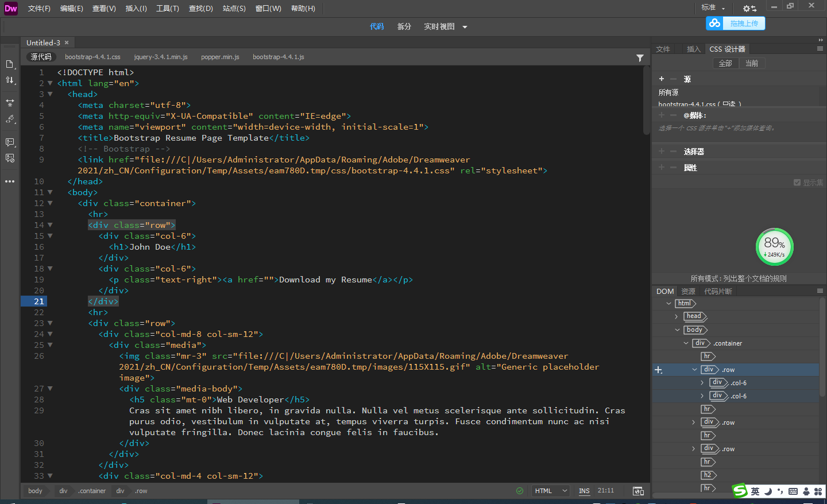Screen dimensions: 827x504
Task: Click the File Management up-down arrows icon
Action: click(10, 80)
